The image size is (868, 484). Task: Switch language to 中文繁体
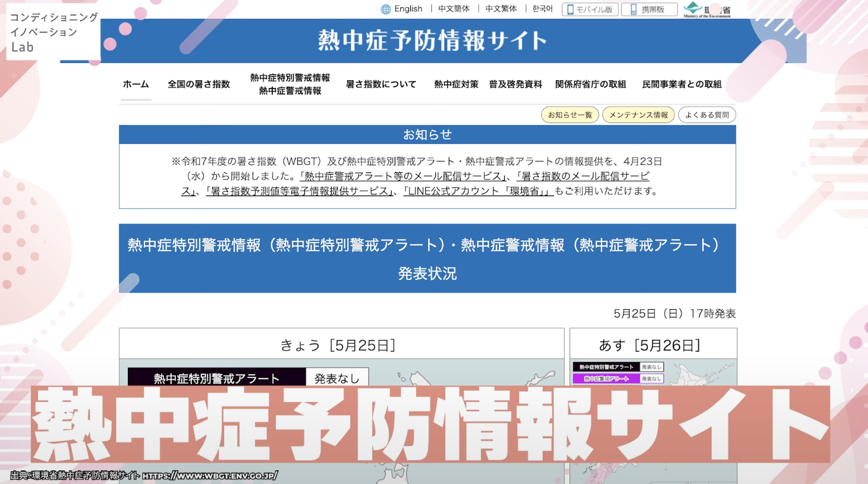click(x=501, y=9)
